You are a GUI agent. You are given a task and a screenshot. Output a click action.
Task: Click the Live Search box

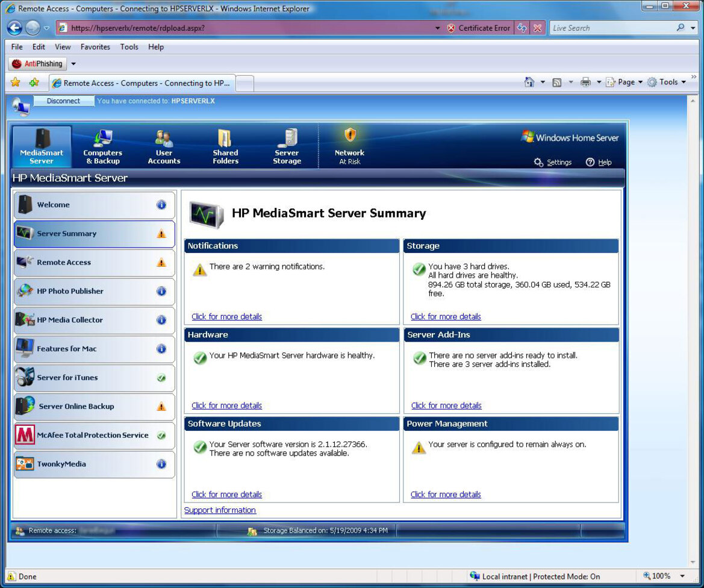[612, 28]
